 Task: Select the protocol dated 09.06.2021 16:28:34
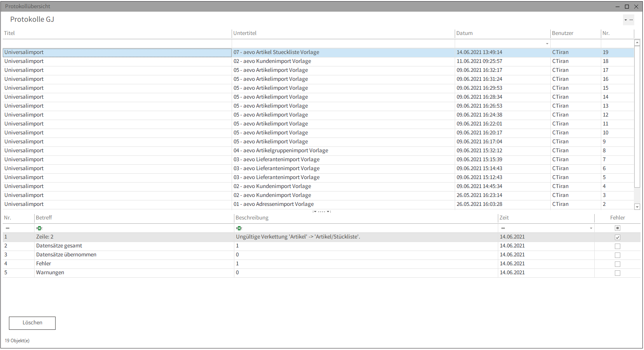[x=318, y=97]
